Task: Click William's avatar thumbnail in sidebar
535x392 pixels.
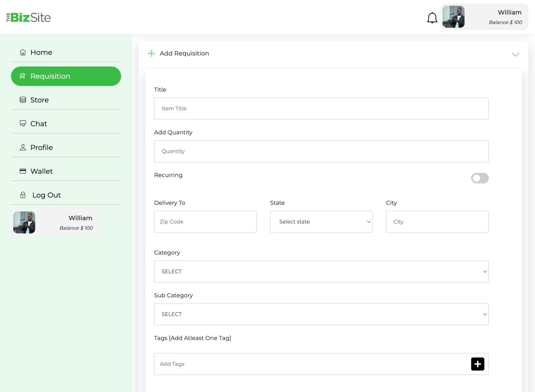Action: click(x=24, y=222)
